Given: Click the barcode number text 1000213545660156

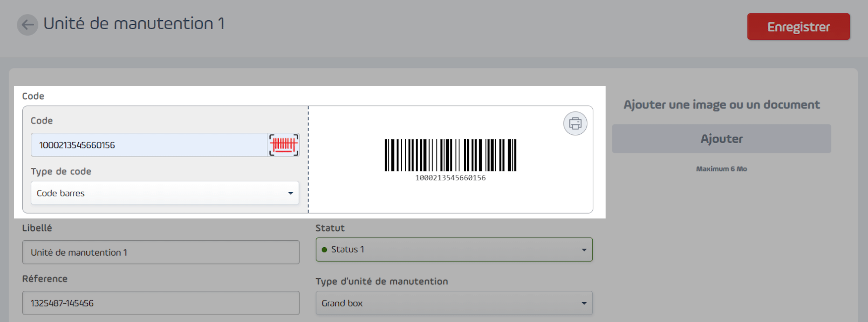Looking at the screenshot, I should point(450,178).
